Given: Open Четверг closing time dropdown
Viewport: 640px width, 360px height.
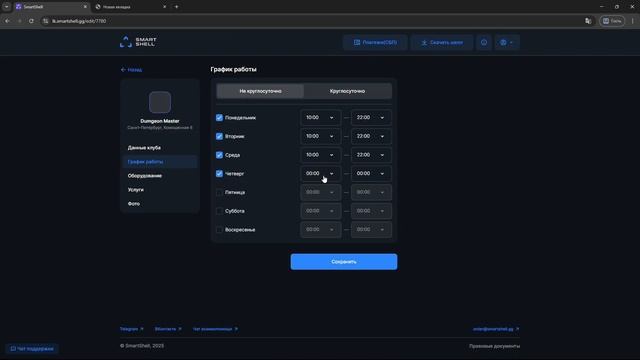Looking at the screenshot, I should (x=371, y=173).
